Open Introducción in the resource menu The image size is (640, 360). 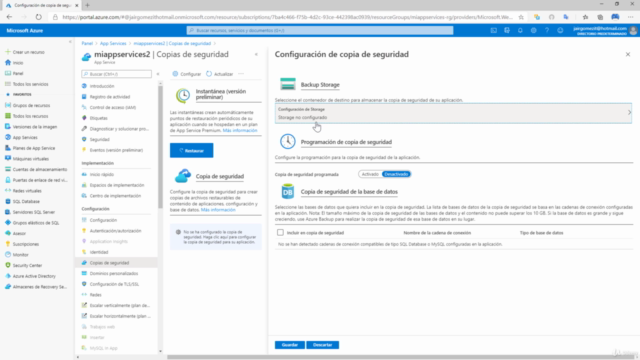click(x=102, y=86)
